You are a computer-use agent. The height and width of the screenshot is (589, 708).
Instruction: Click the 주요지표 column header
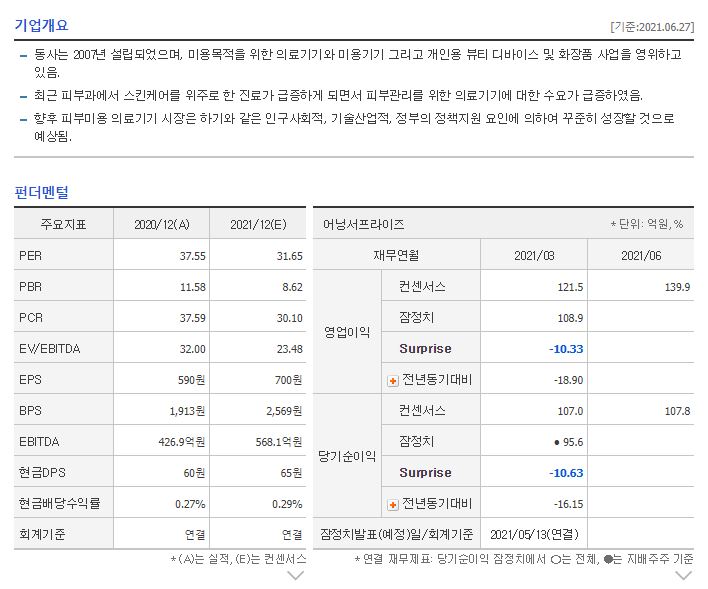pyautogui.click(x=63, y=224)
